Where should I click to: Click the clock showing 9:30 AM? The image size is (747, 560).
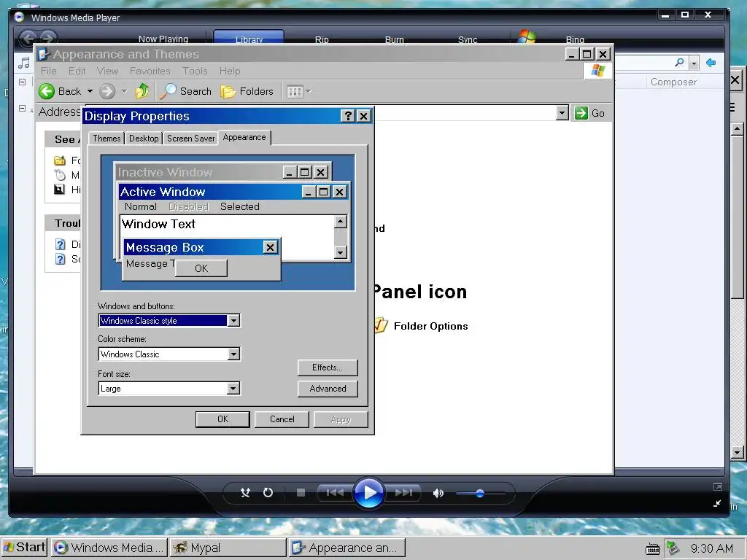712,548
